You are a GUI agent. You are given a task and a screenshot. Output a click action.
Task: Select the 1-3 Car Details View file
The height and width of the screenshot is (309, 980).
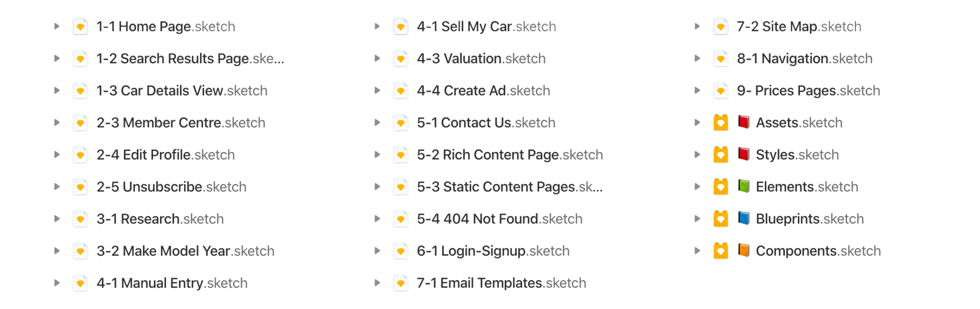[x=182, y=91]
